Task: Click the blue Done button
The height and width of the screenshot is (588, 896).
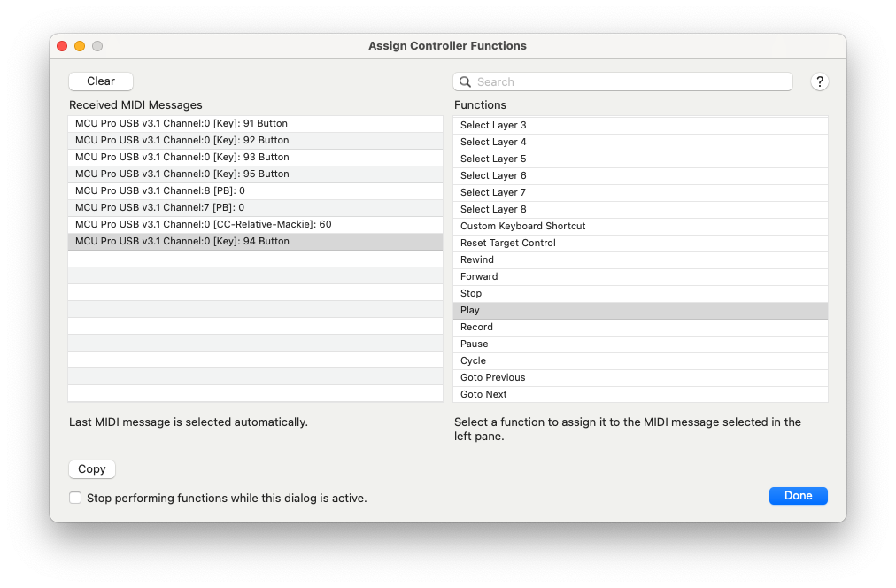Action: coord(798,496)
